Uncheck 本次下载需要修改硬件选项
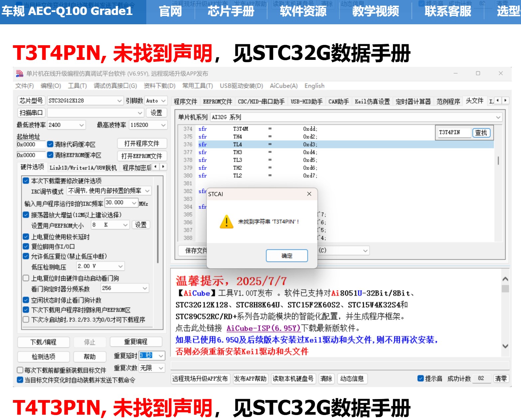 [x=26, y=181]
